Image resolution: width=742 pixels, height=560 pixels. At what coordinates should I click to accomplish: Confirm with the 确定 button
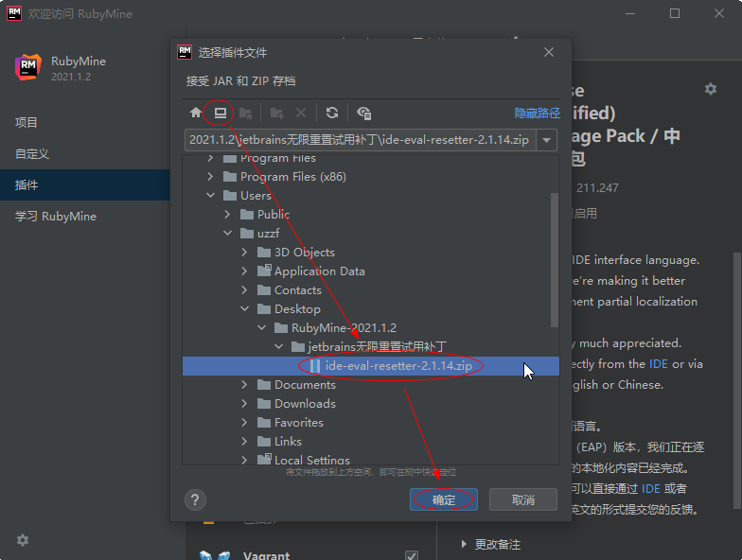pyautogui.click(x=443, y=499)
